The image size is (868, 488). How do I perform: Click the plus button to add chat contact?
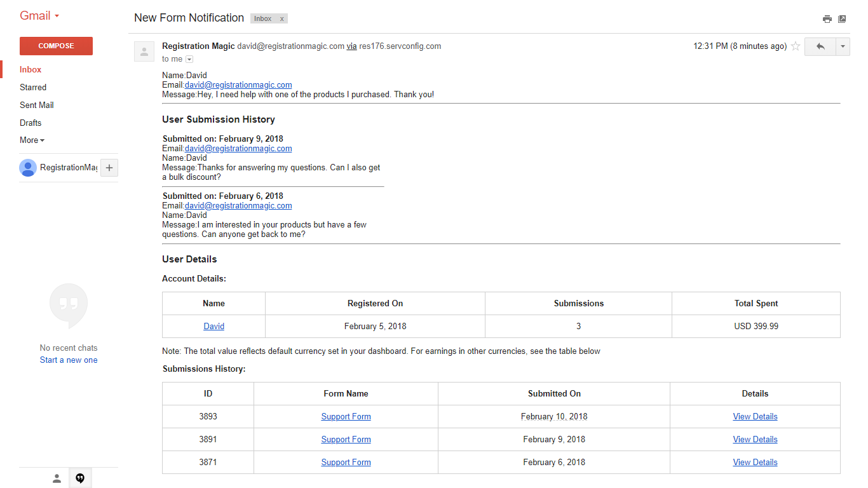109,168
